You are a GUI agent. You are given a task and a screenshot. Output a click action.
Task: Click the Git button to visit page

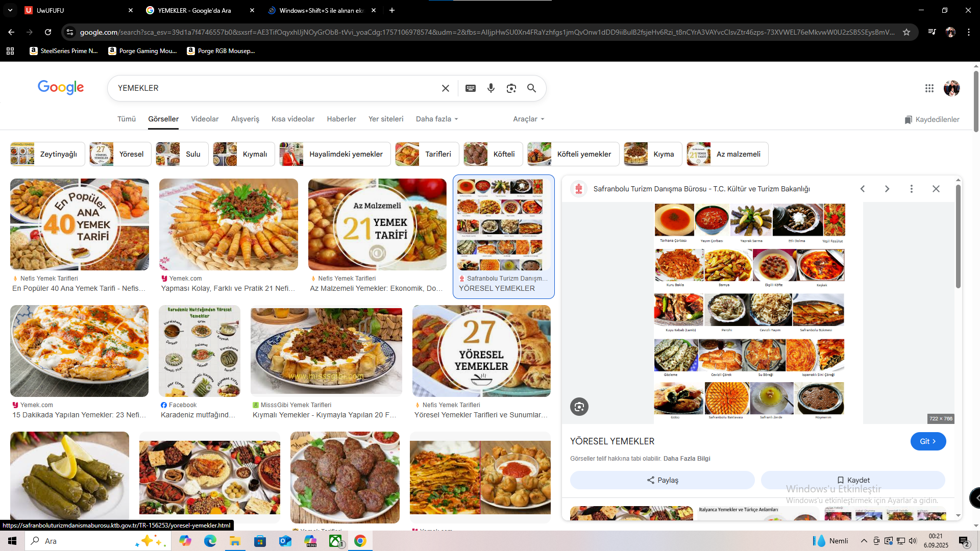[x=928, y=441]
